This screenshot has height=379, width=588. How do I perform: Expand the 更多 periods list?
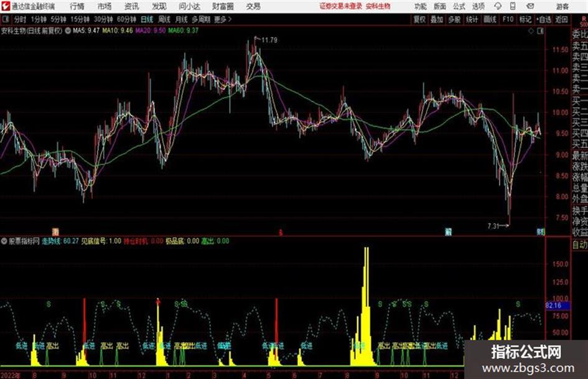pos(222,19)
